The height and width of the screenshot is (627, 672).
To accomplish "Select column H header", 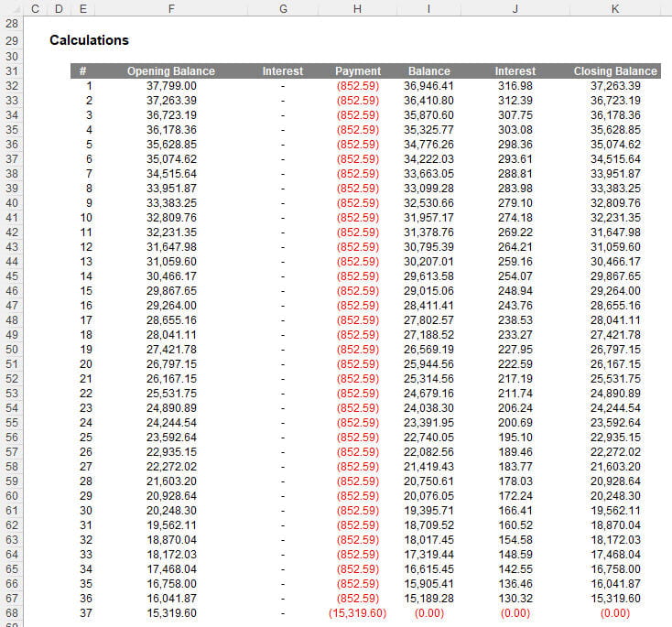I will click(x=357, y=8).
